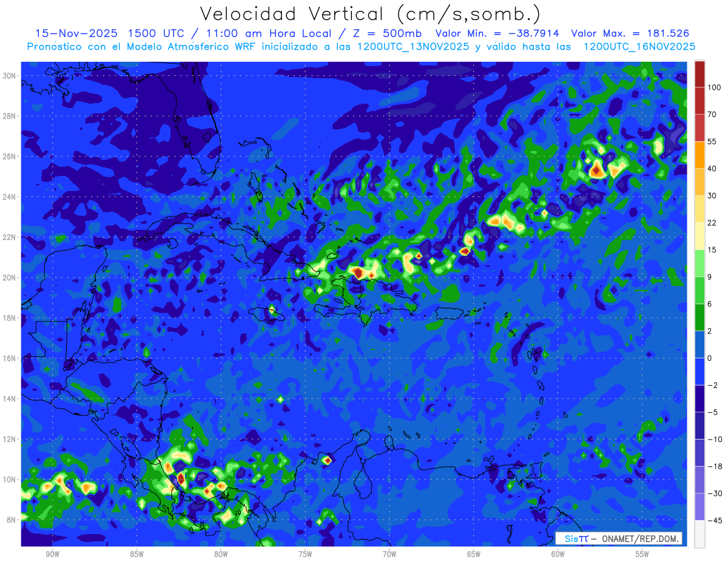Click the color bar label '30'
Image resolution: width=728 pixels, height=562 pixels.
click(x=712, y=196)
